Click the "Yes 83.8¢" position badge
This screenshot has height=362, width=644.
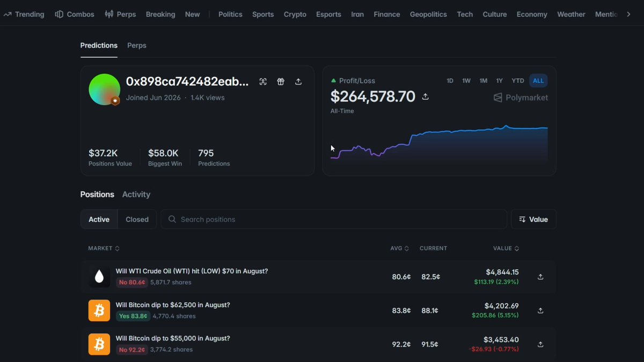pos(133,316)
